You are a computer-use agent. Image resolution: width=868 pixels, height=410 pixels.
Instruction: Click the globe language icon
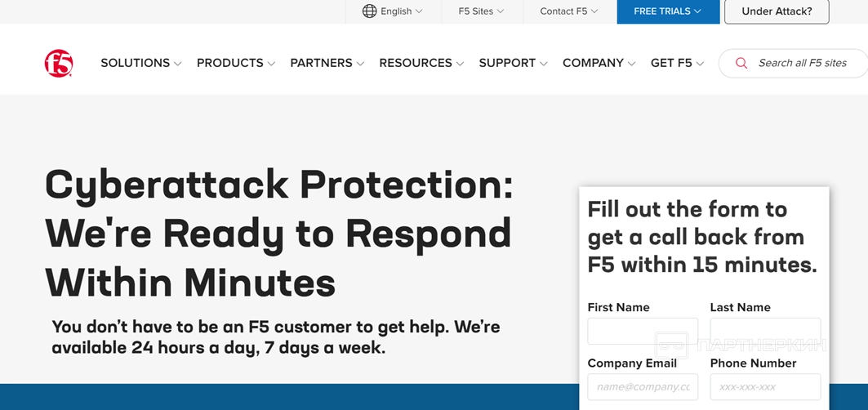pos(369,11)
